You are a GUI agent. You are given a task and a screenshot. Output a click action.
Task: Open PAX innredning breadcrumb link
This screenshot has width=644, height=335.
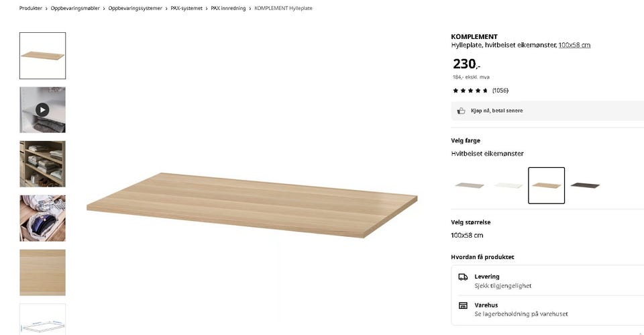229,8
